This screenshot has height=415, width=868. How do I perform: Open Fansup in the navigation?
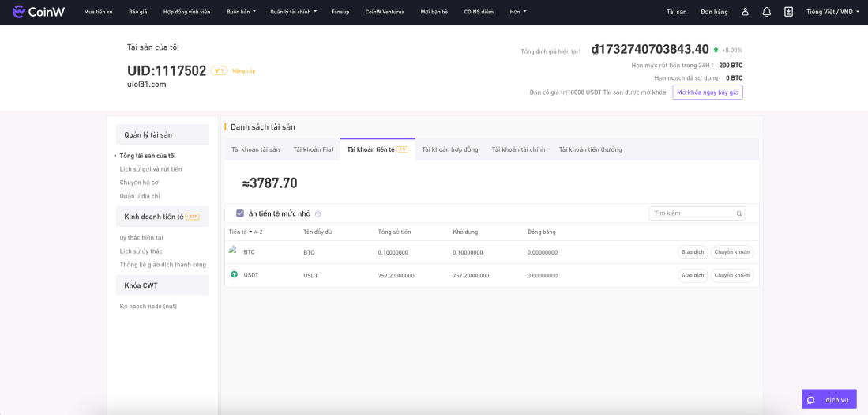340,12
